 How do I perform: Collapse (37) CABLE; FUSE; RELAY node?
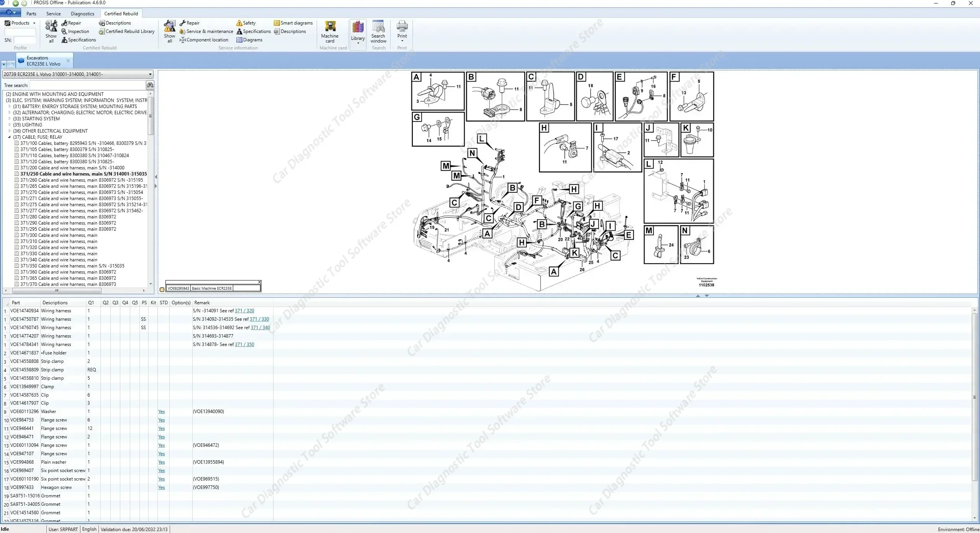[10, 137]
